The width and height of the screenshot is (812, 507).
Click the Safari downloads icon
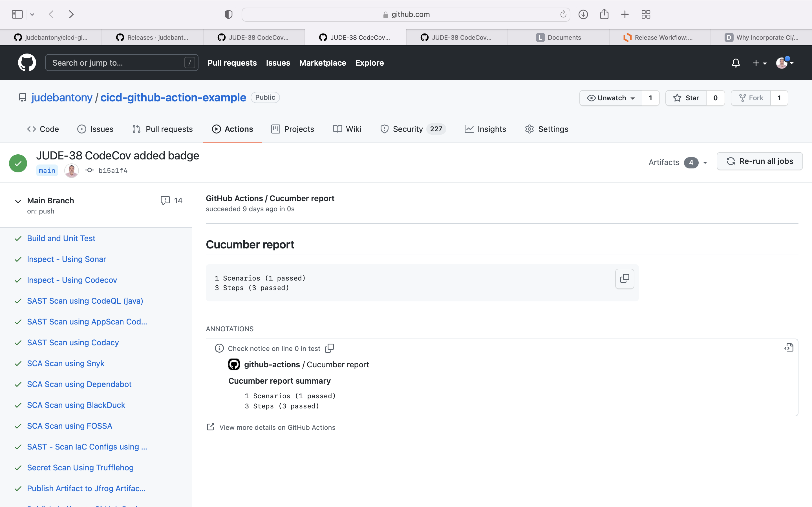click(x=583, y=14)
